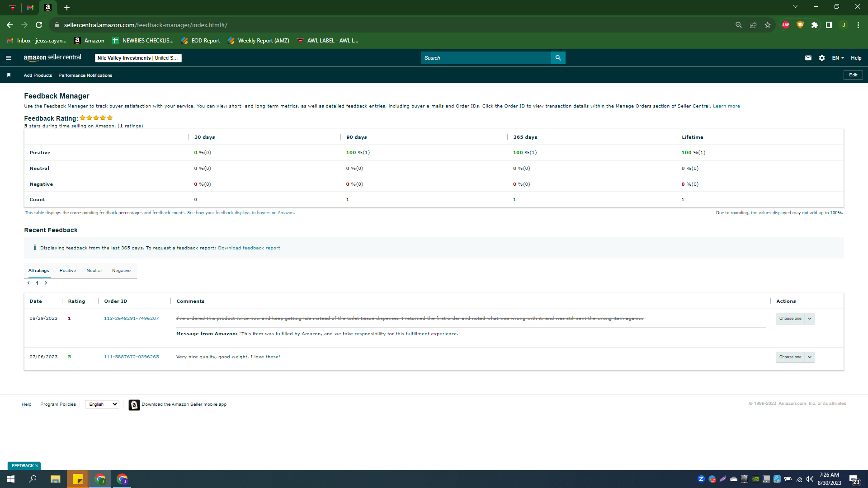This screenshot has width=868, height=488.
Task: Go to previous feedback page arrow
Action: (x=28, y=283)
